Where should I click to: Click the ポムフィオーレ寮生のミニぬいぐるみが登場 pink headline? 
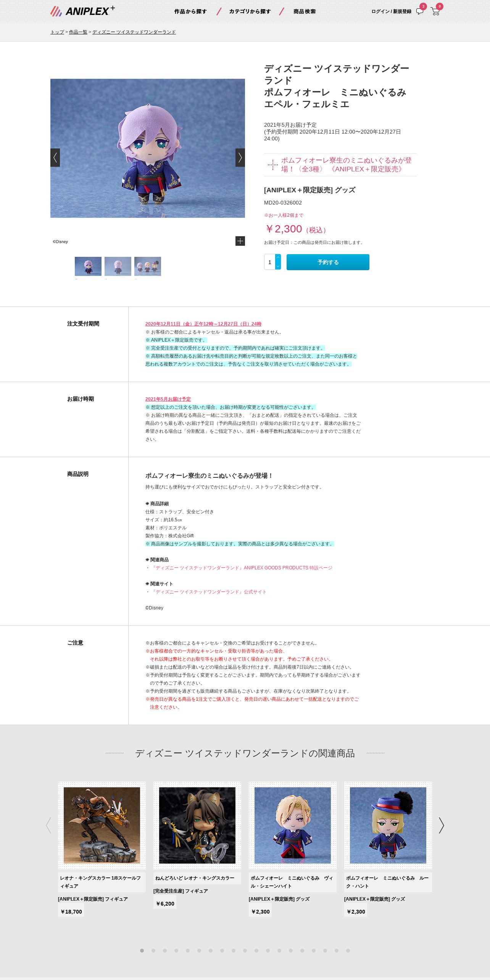pos(346,164)
